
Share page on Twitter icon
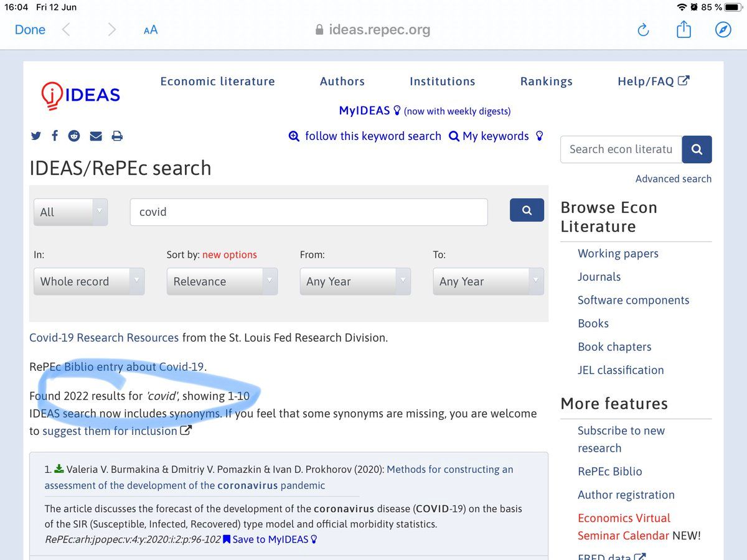click(36, 136)
